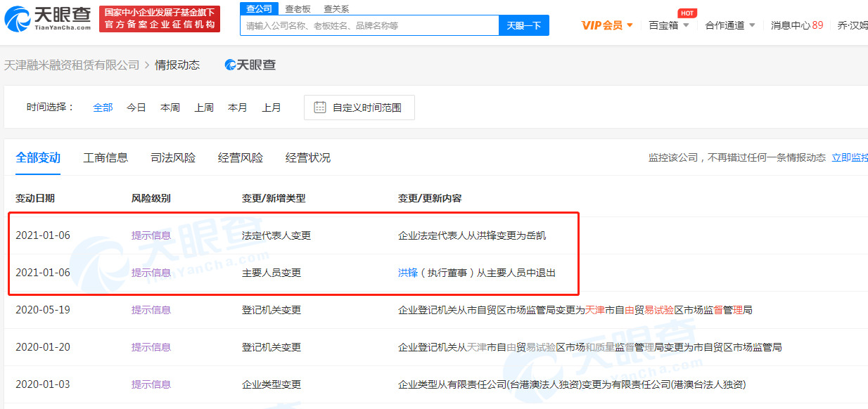The height and width of the screenshot is (409, 868).
Task: Click the 天眼一下 search button
Action: (x=524, y=25)
